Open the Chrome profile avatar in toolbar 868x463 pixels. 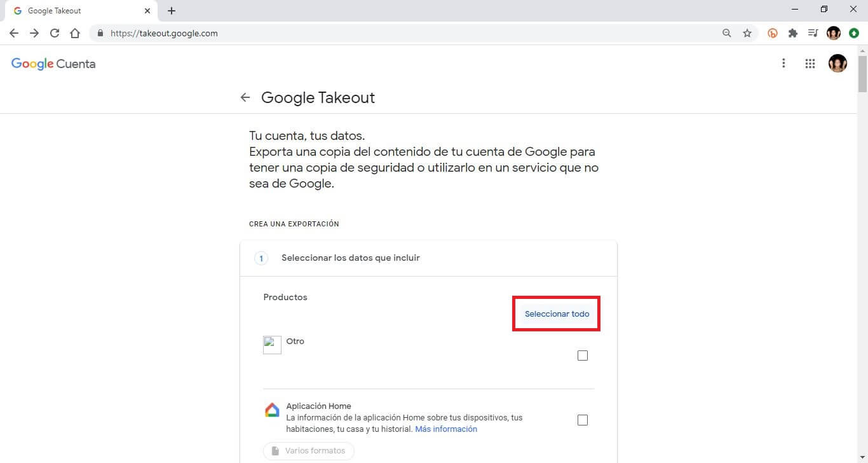tap(834, 33)
